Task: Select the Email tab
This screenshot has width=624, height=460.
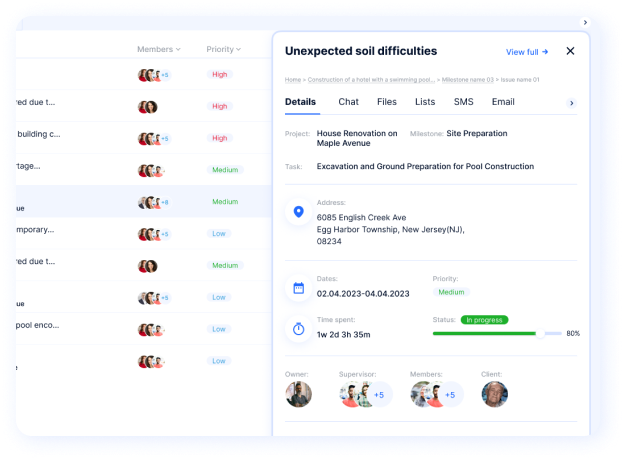Action: pyautogui.click(x=503, y=102)
